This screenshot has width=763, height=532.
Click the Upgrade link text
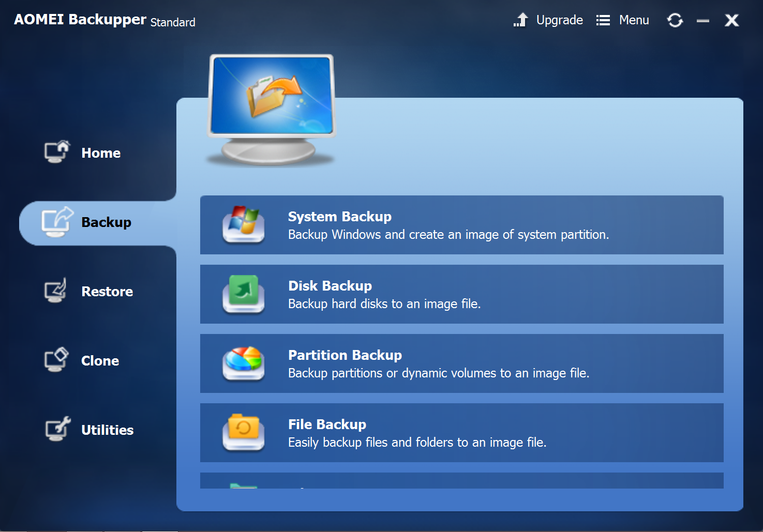(560, 21)
